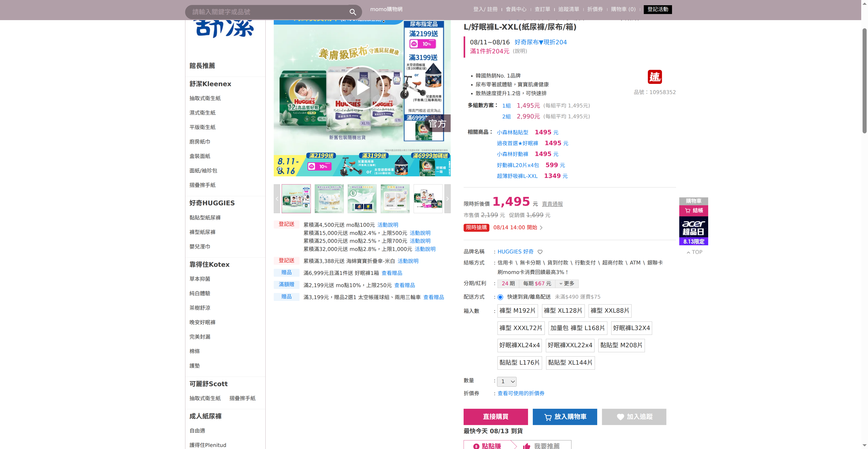Screen dimensions: 868x449
Task: Select the first product thumbnail
Action: click(x=296, y=199)
